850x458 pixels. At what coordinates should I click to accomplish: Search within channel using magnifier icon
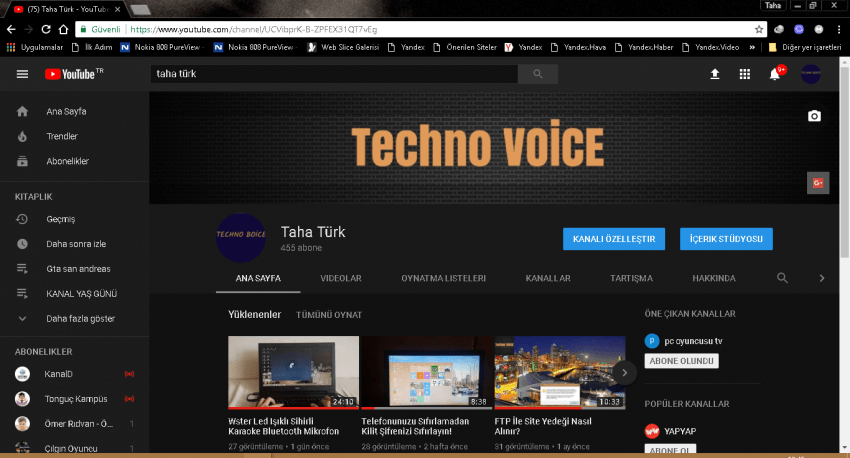coord(783,278)
